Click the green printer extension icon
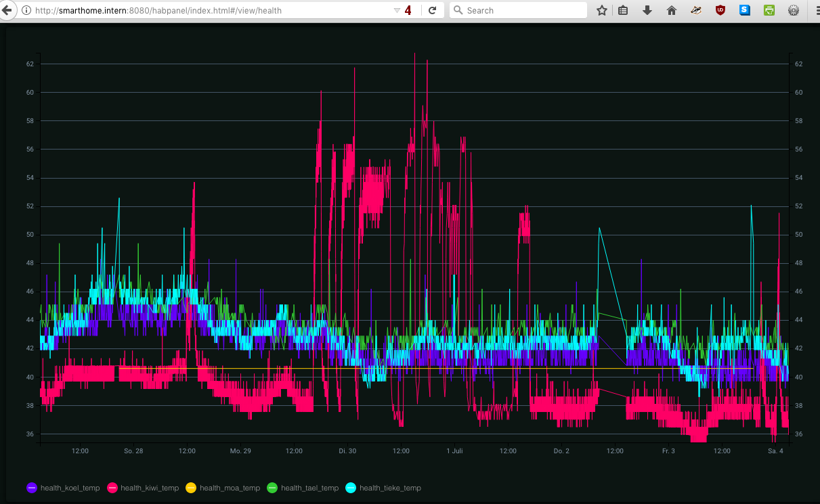Screen dimensions: 820x504 coord(769,10)
